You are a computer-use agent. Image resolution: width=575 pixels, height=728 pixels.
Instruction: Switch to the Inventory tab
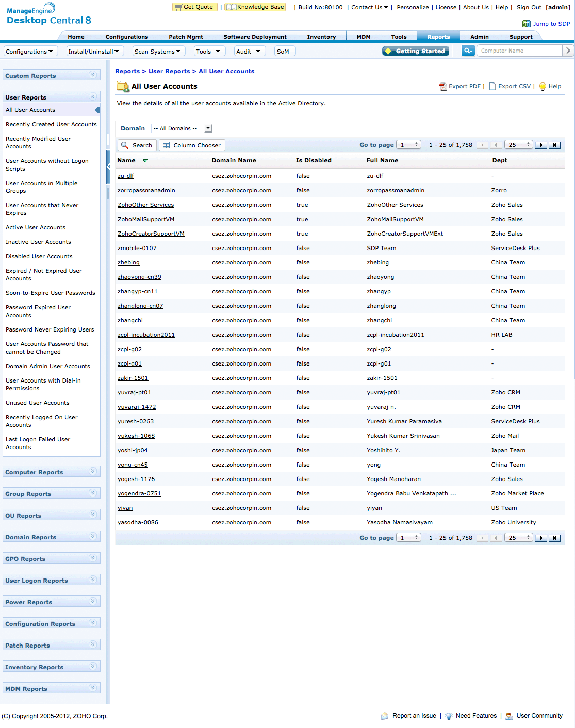[x=321, y=37]
